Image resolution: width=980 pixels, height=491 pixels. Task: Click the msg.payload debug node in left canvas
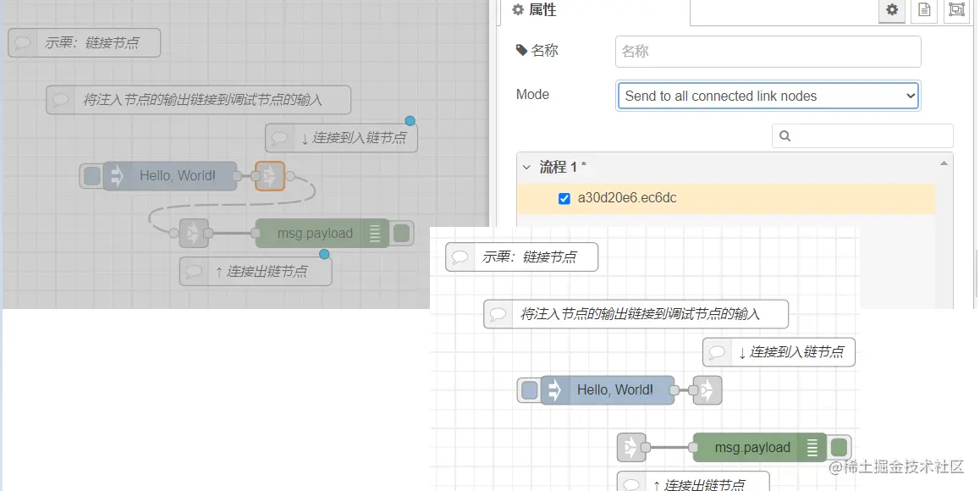click(x=322, y=234)
